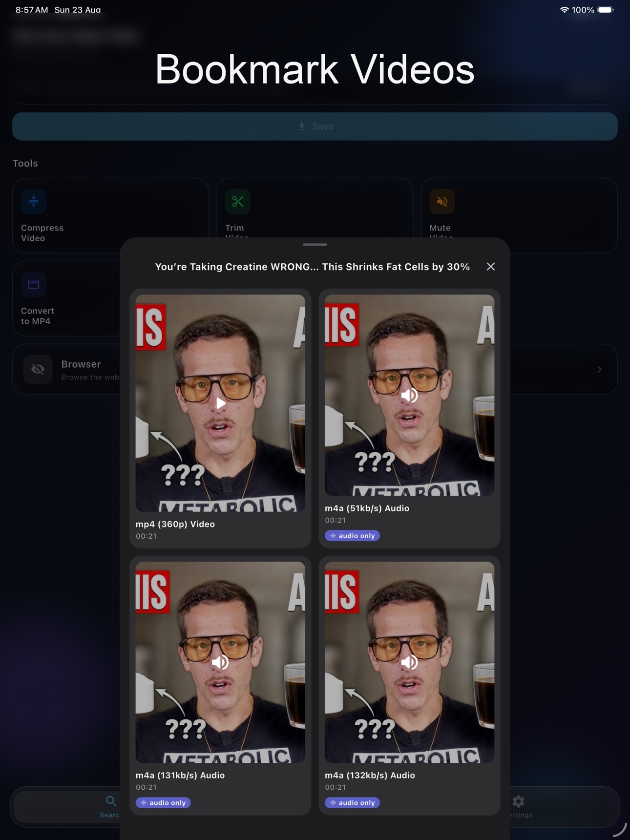
Task: Tap audio only badge under m4a (132kb/s)
Action: click(x=352, y=802)
